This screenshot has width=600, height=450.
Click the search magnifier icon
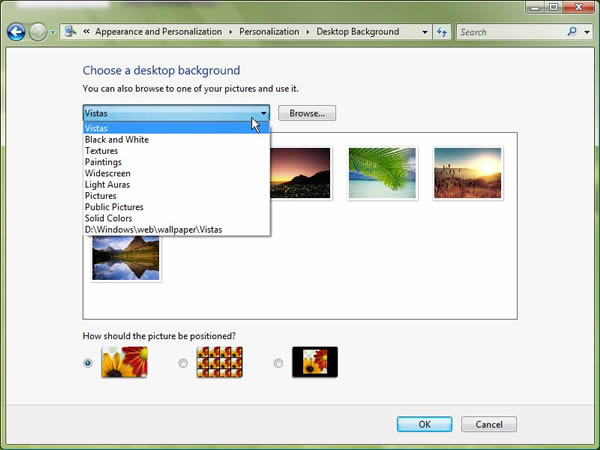pos(572,31)
